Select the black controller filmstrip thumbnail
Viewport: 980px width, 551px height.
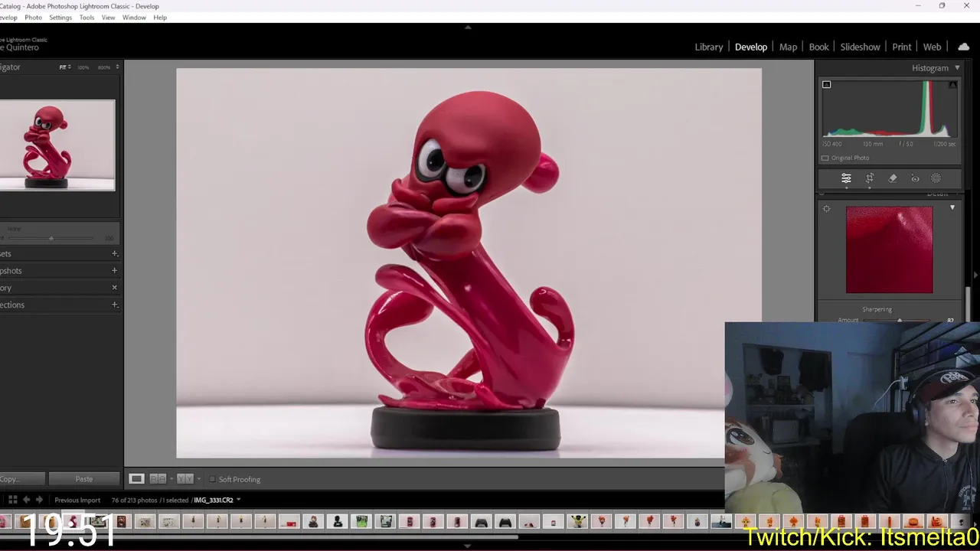pyautogui.click(x=505, y=522)
